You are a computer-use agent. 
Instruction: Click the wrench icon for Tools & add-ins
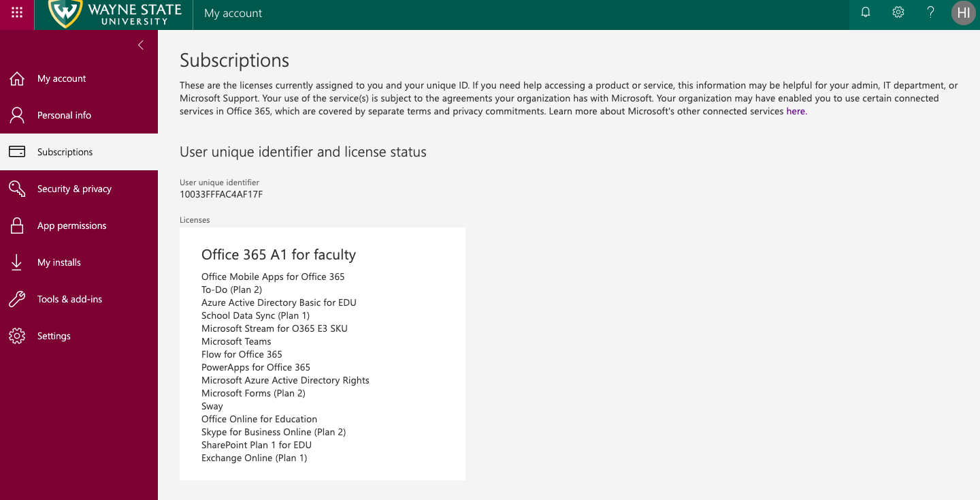(17, 299)
